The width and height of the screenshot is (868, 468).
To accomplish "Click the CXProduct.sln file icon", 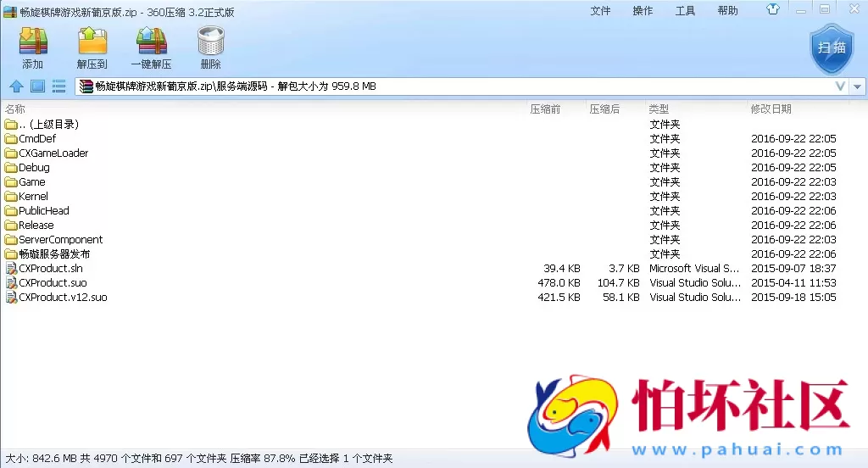I will tap(11, 268).
